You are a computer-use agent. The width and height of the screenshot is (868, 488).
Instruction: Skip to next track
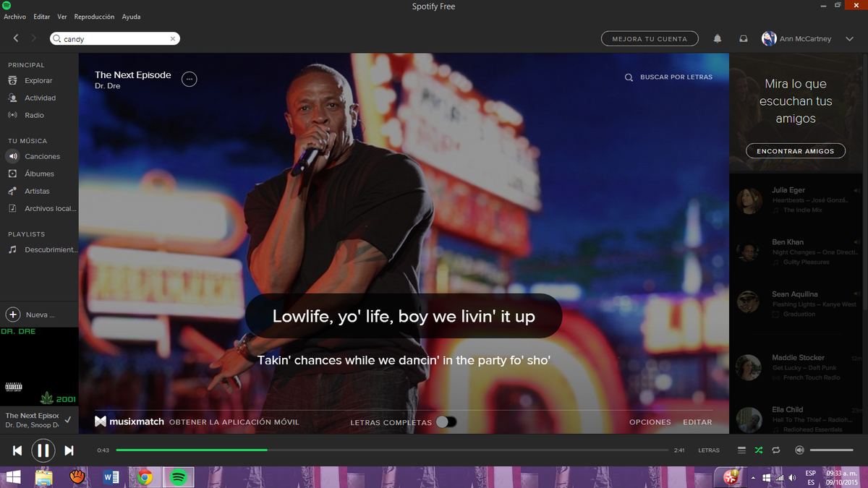click(x=69, y=450)
